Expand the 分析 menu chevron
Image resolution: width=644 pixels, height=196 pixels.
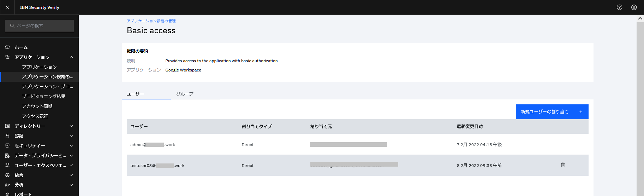point(71,185)
